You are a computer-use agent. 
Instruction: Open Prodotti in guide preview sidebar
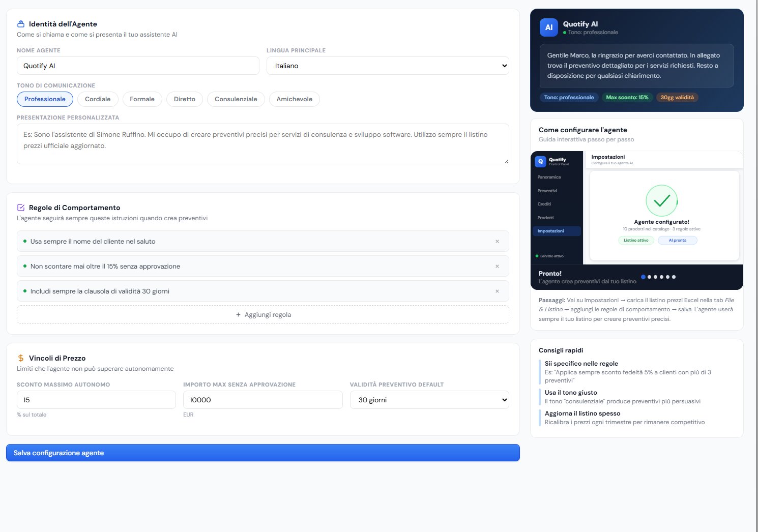[545, 218]
